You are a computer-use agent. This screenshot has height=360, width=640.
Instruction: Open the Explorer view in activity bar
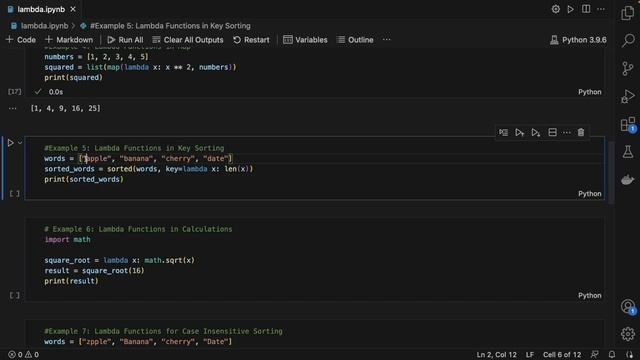628,13
